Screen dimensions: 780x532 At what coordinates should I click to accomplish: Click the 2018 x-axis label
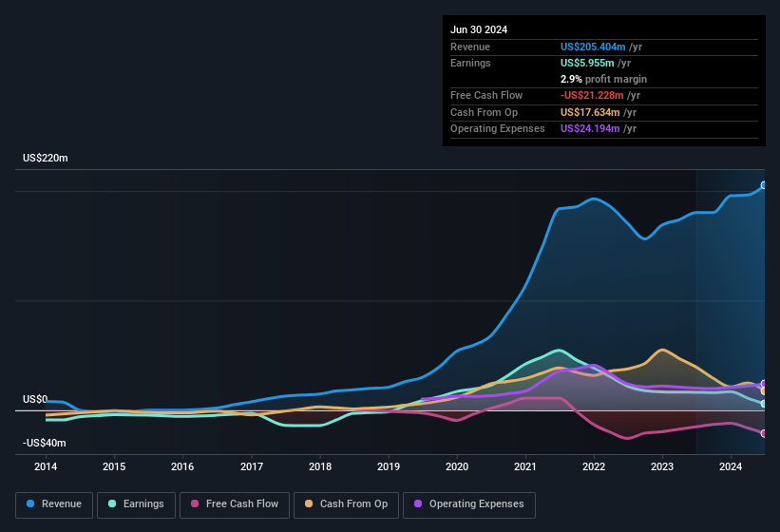coord(320,466)
